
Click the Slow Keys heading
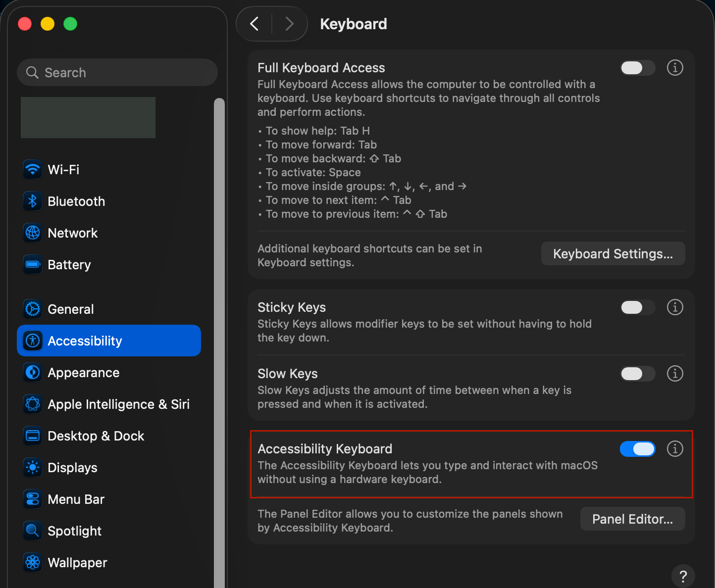[x=288, y=374]
